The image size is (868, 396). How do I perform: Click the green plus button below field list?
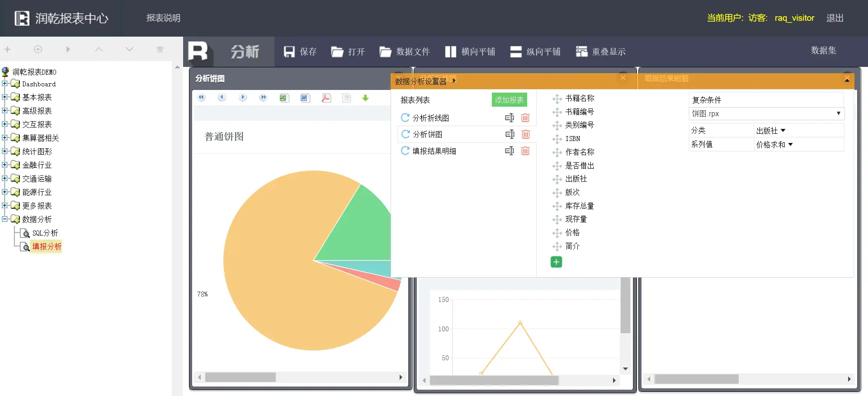point(557,262)
